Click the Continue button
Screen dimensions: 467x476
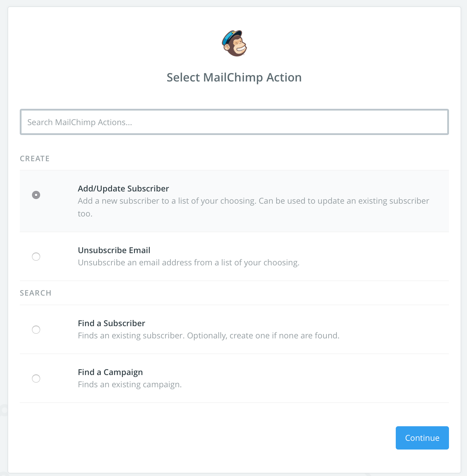pos(422,438)
